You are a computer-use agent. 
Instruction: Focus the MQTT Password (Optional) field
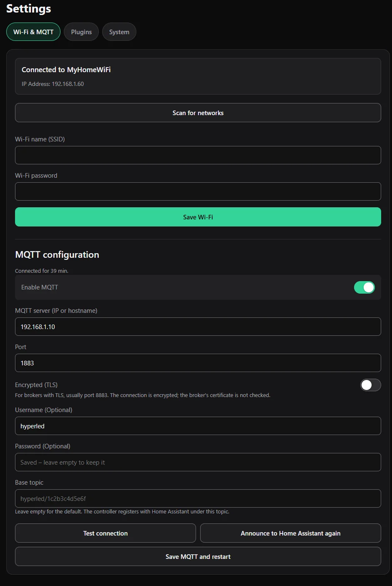(x=198, y=462)
